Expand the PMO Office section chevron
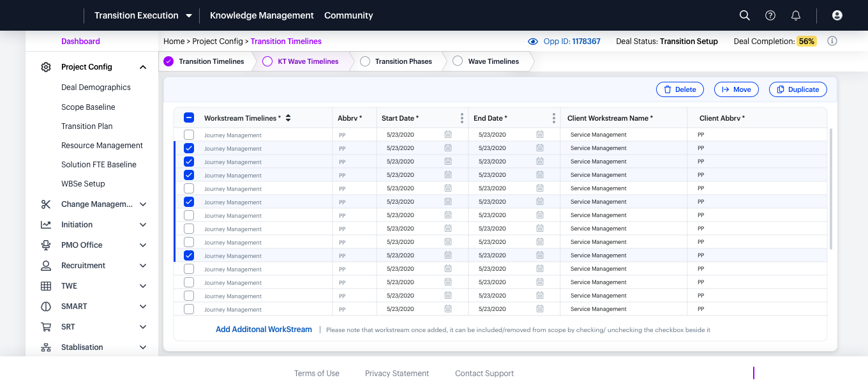This screenshot has width=868, height=387. point(143,245)
